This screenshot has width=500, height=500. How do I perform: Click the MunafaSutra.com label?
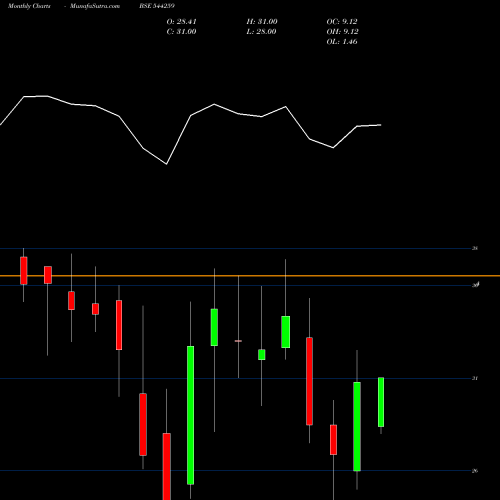click(x=95, y=6)
